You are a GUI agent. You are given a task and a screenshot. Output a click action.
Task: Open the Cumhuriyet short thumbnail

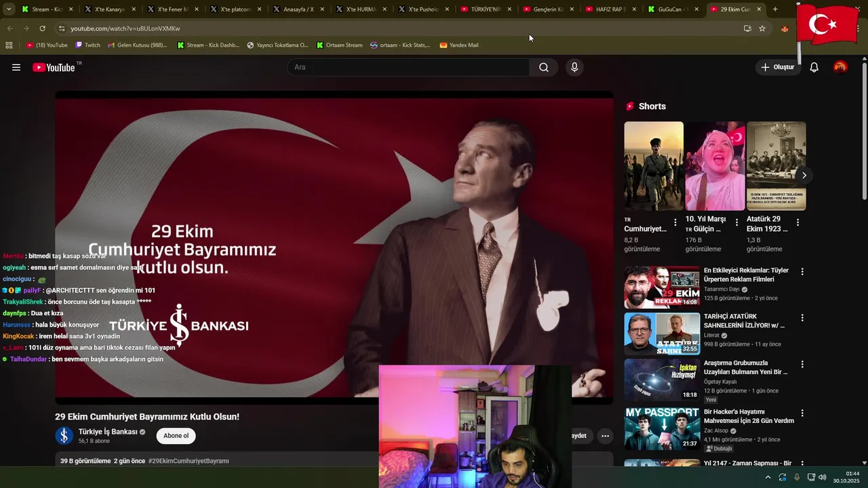pos(654,166)
